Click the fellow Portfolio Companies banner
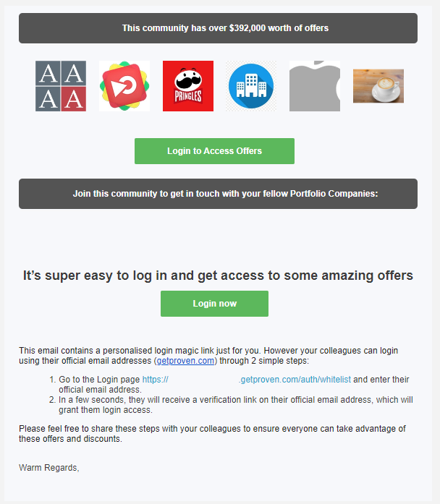Viewport: 440px width, 504px height. tap(218, 194)
